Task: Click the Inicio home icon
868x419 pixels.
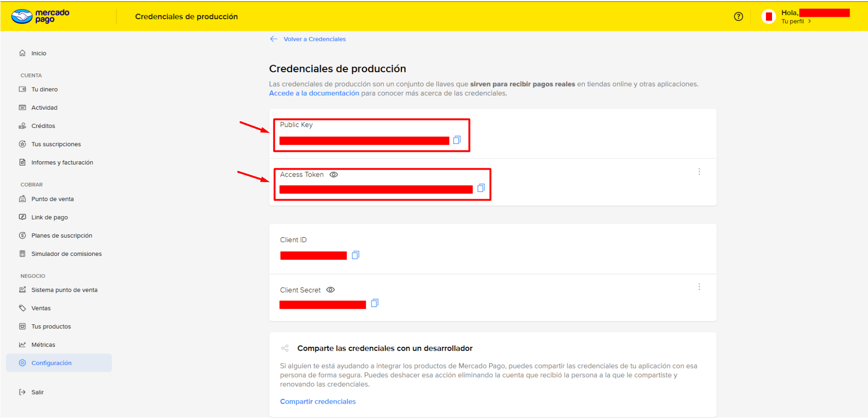Action: coord(22,53)
